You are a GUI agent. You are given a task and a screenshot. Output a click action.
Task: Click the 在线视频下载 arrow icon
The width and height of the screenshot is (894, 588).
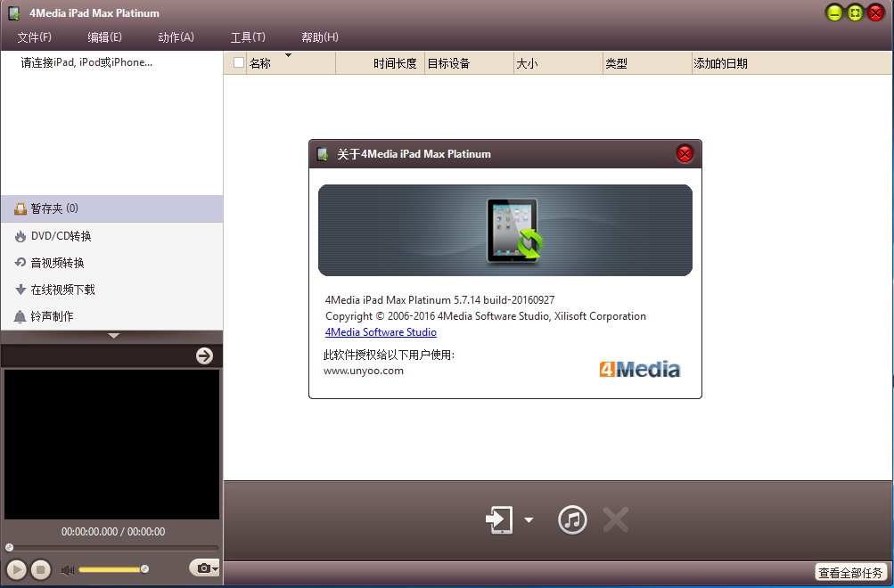21,290
